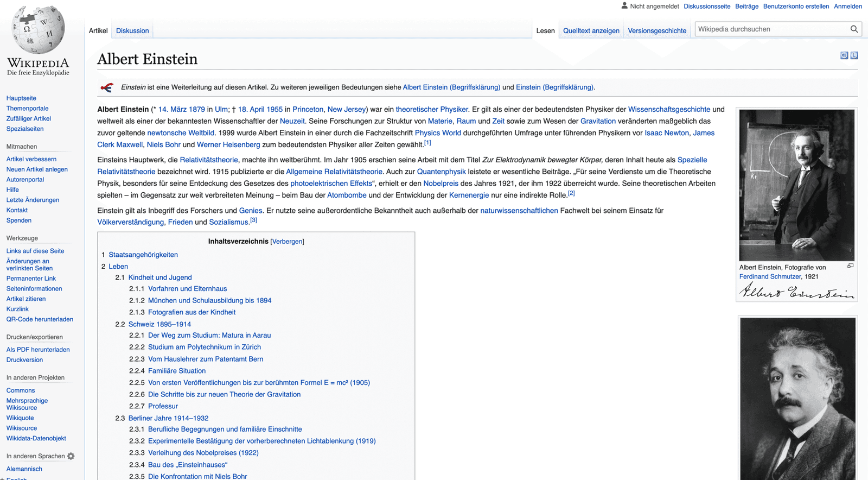Viewport: 868px width, 480px height.
Task: Click 'Permanenter Link' in Werkzeuge
Action: point(31,279)
